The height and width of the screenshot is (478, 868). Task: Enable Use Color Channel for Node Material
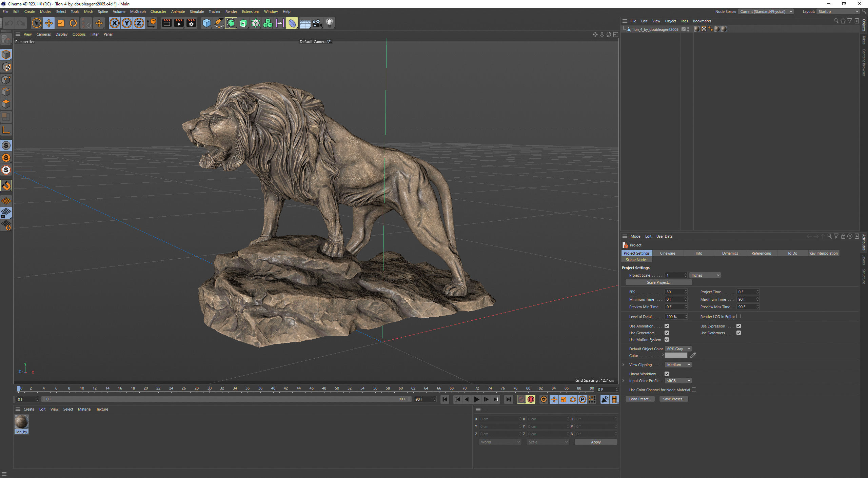pyautogui.click(x=694, y=390)
